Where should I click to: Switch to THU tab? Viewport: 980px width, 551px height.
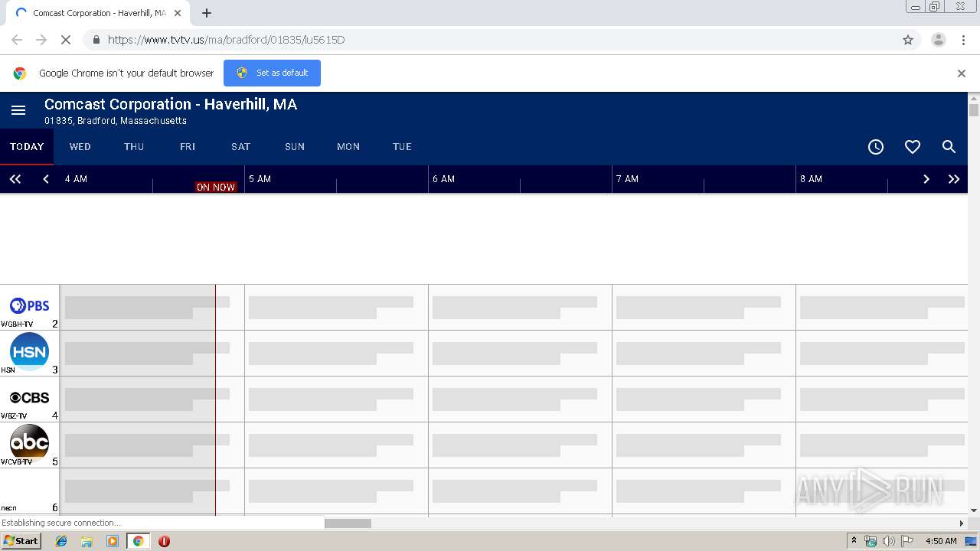(x=134, y=147)
